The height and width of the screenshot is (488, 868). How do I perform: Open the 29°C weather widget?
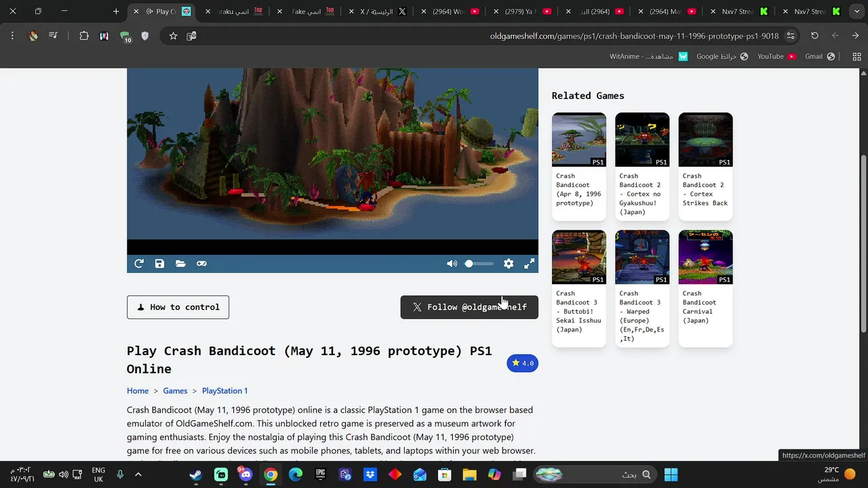[839, 474]
